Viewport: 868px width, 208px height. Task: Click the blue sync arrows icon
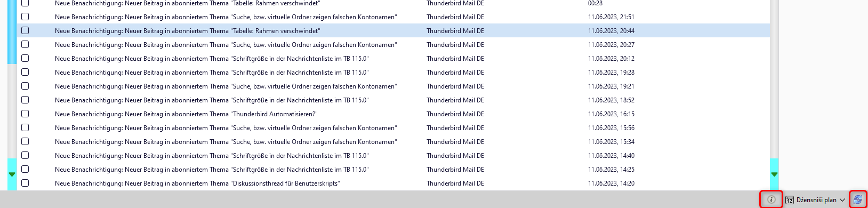point(857,199)
